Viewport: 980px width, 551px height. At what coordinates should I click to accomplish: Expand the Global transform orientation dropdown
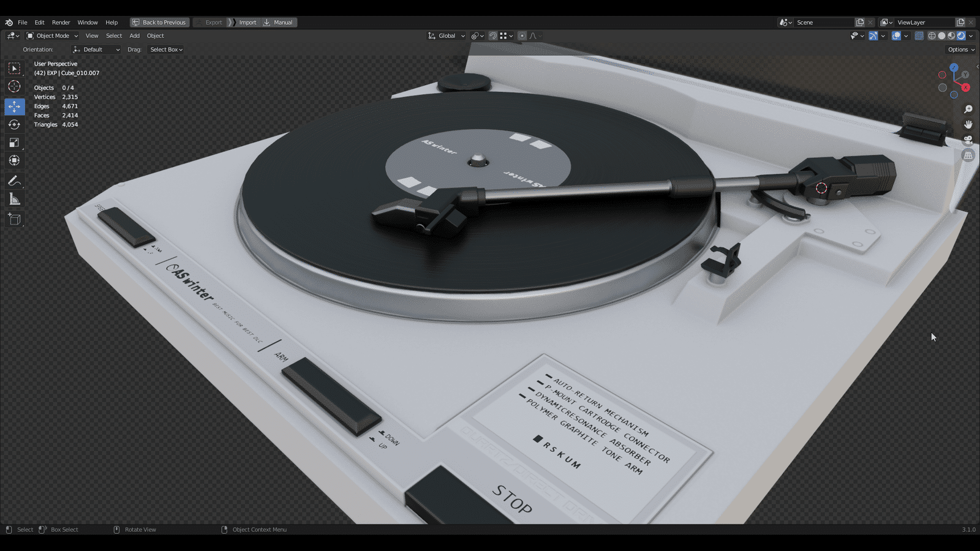click(447, 36)
